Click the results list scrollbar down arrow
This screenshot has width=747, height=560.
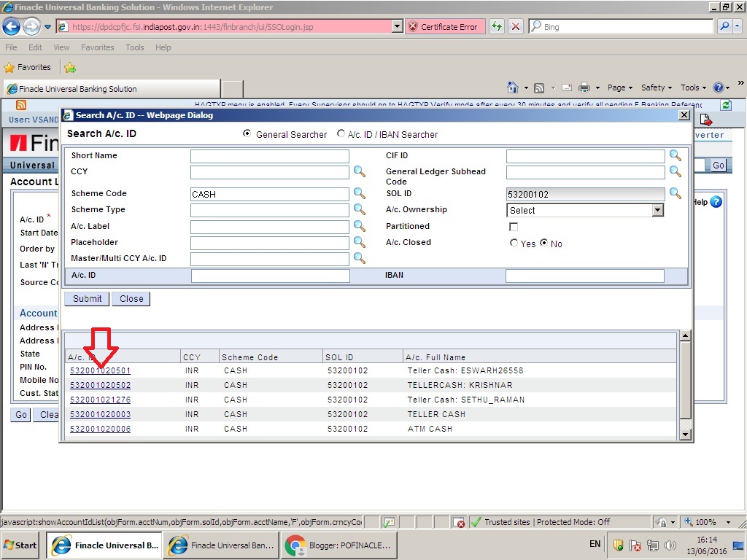point(684,434)
